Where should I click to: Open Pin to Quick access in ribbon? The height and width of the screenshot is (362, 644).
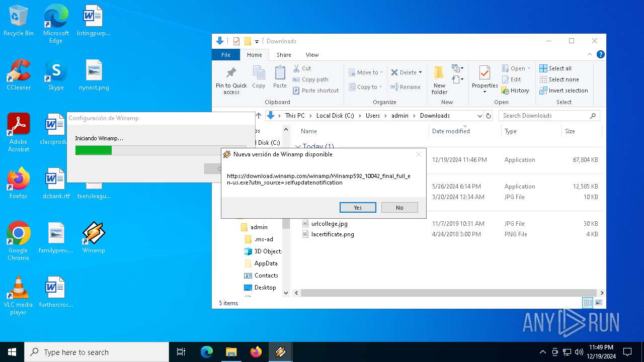pyautogui.click(x=231, y=80)
